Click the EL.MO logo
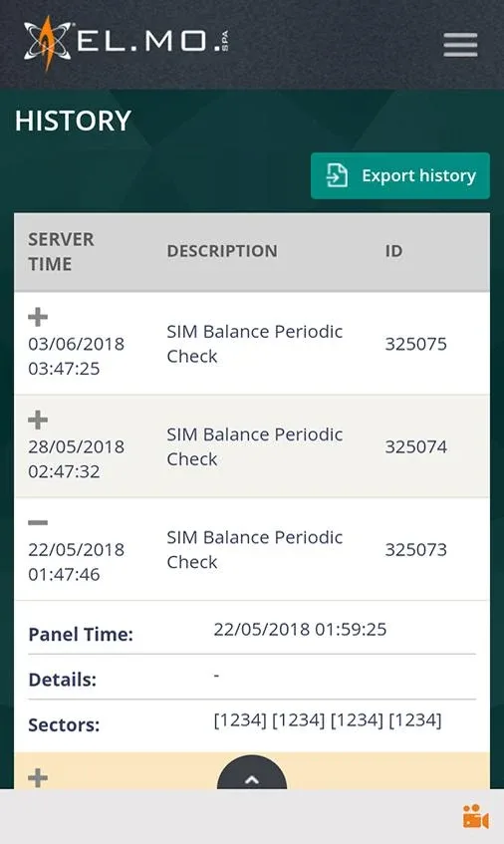 tap(126, 43)
